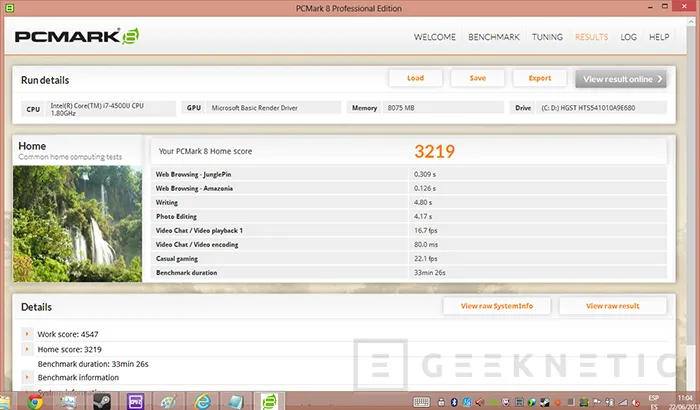Click the Benchmark duration: 33min 26s detail line
This screenshot has width=700, height=410.
click(93, 364)
